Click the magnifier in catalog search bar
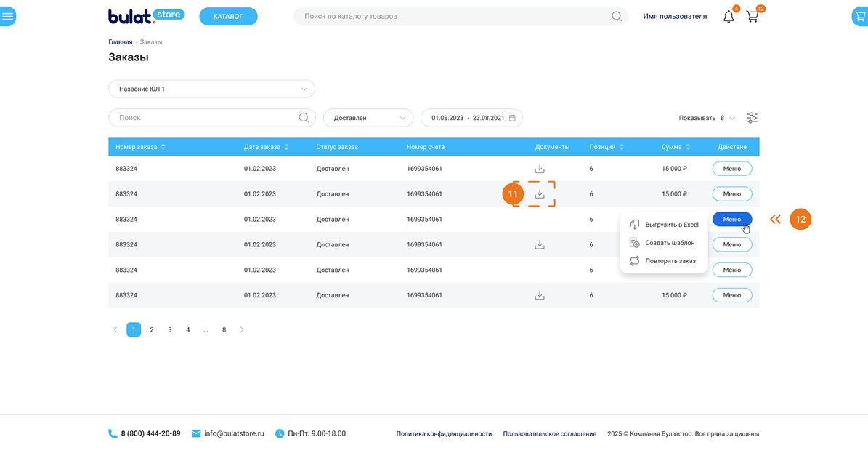Screen dimensions: 868x453 point(617,16)
